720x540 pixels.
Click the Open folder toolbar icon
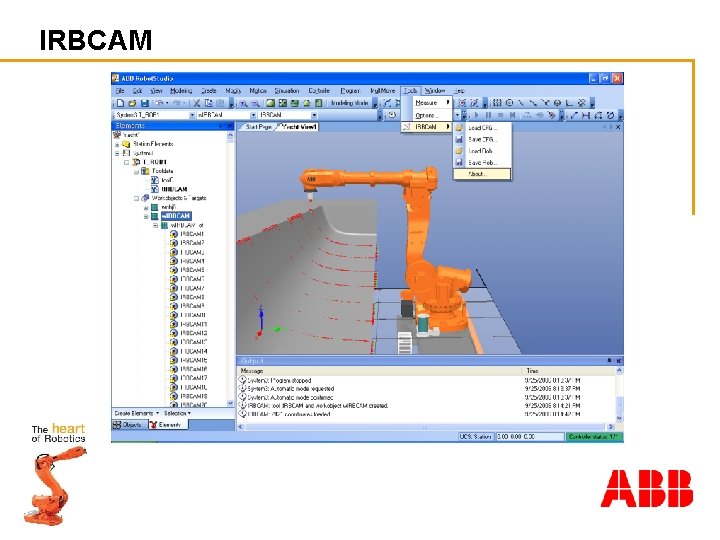click(x=132, y=103)
